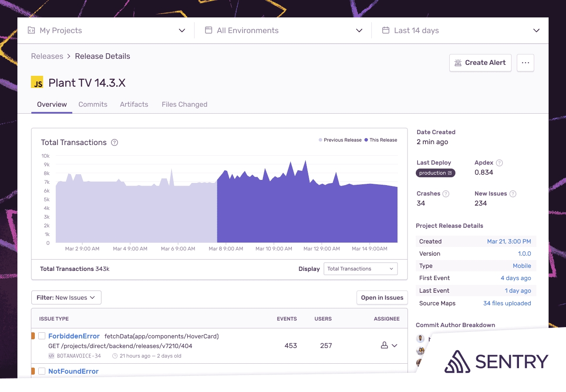Click the 34 files uploaded link
566x392 pixels.
(507, 303)
